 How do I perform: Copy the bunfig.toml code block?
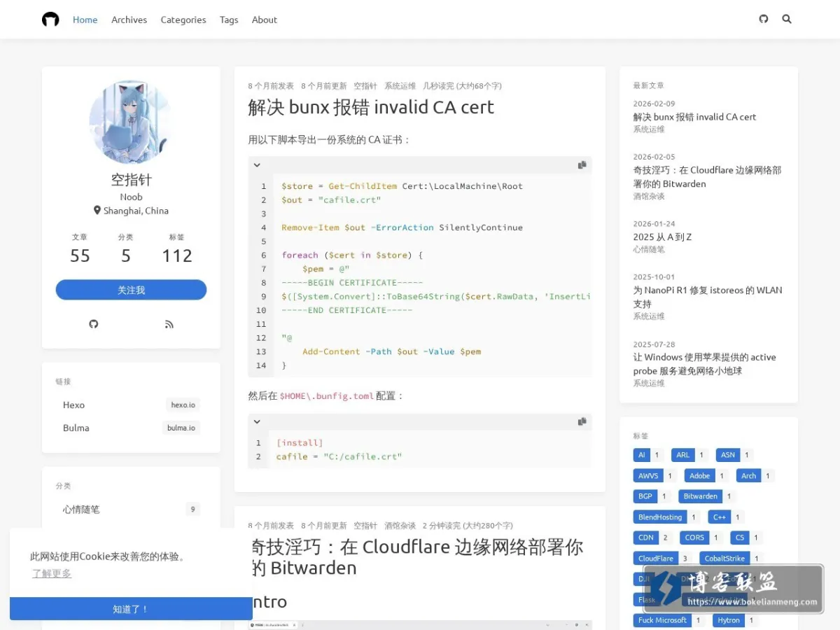[x=582, y=422]
